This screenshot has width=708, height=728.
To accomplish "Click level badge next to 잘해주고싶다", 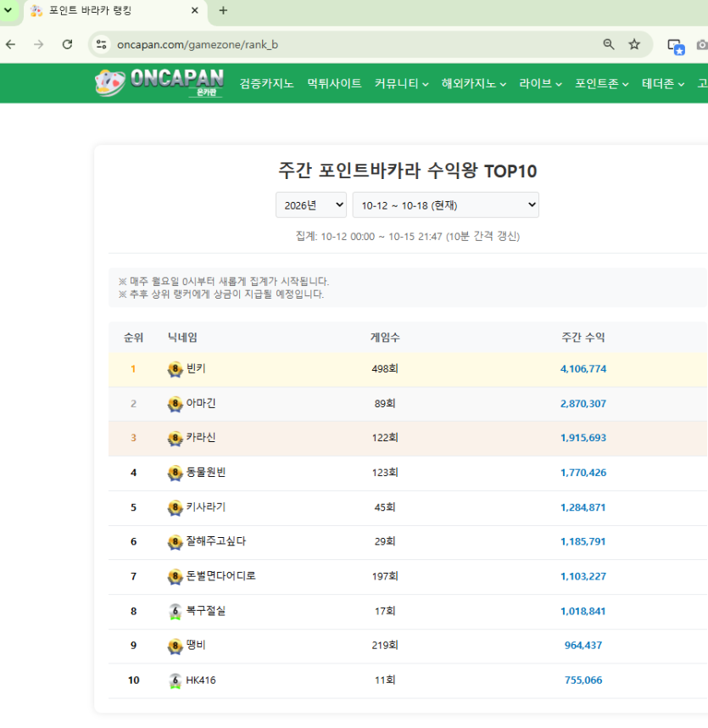I will 175,542.
